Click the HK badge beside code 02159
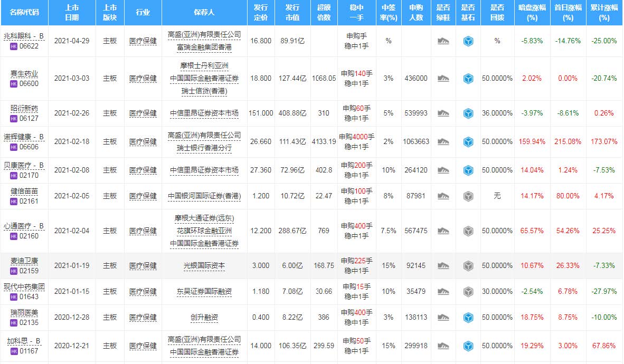The width and height of the screenshot is (624, 364). pos(14,271)
